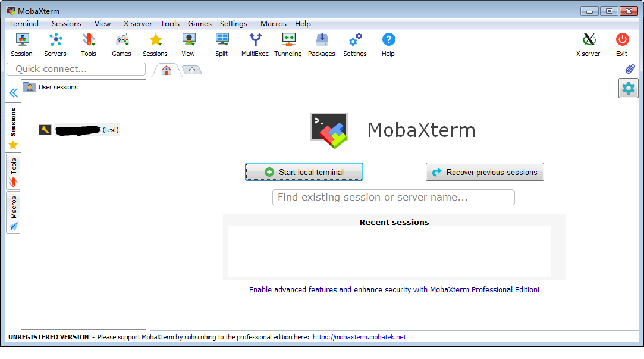644x359 pixels.
Task: Open the Servers toolbar icon
Action: tap(55, 42)
